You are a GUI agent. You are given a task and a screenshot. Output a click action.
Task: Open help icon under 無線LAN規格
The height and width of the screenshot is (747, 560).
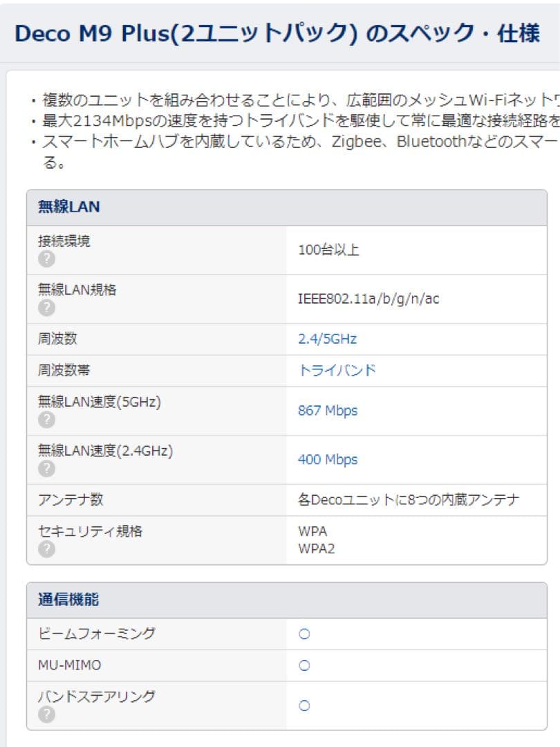coord(46,308)
